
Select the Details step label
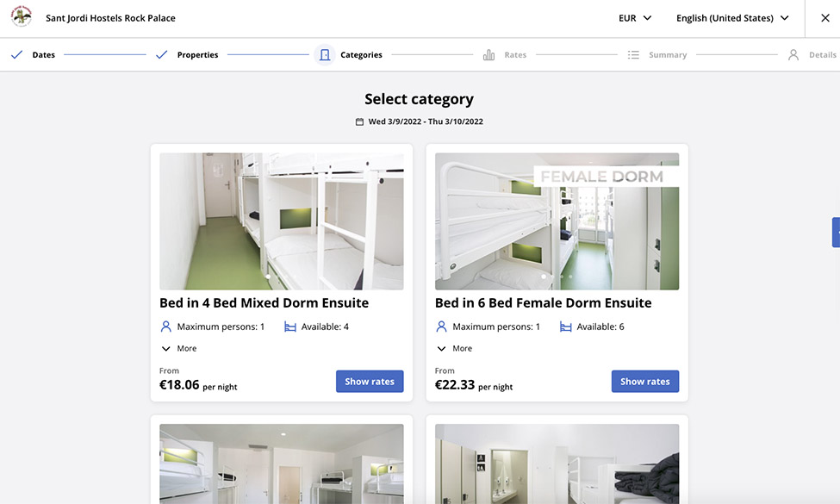point(822,54)
